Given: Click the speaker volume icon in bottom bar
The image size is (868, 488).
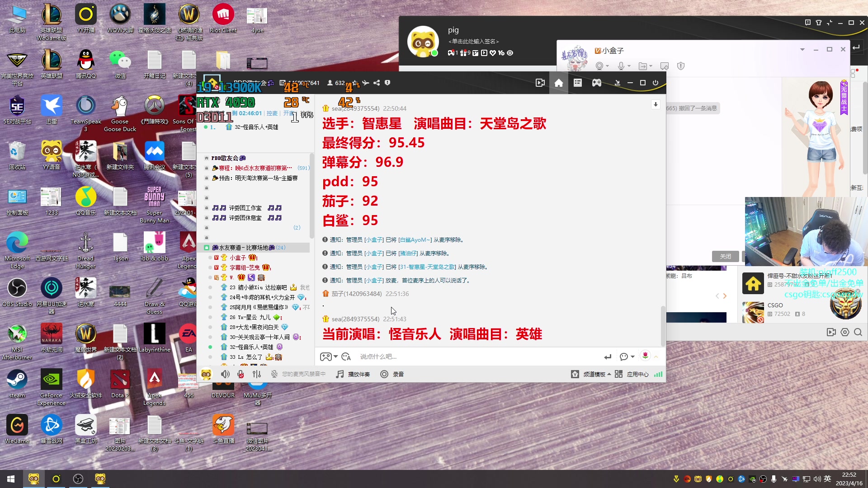Looking at the screenshot, I should (x=225, y=374).
